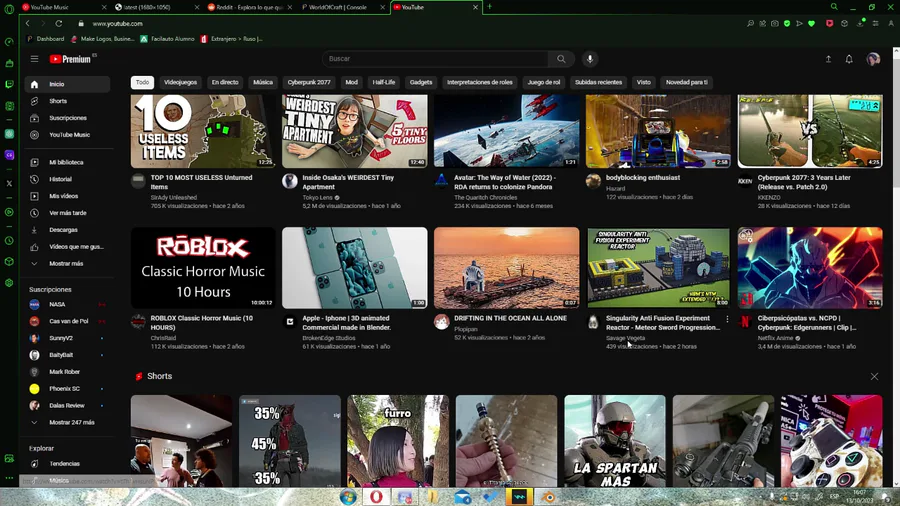The height and width of the screenshot is (506, 900).
Task: Play bodyblocking enthusiast video thumbnail
Action: click(x=658, y=131)
